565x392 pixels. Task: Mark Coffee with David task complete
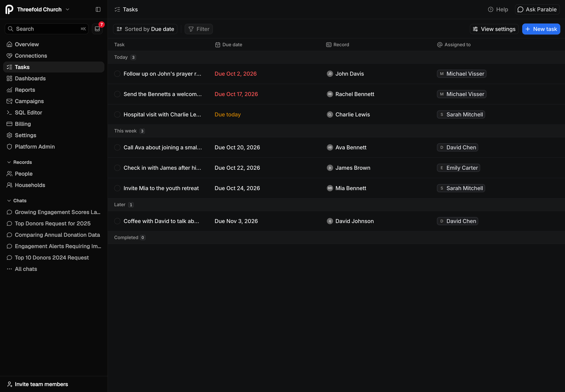click(x=117, y=221)
